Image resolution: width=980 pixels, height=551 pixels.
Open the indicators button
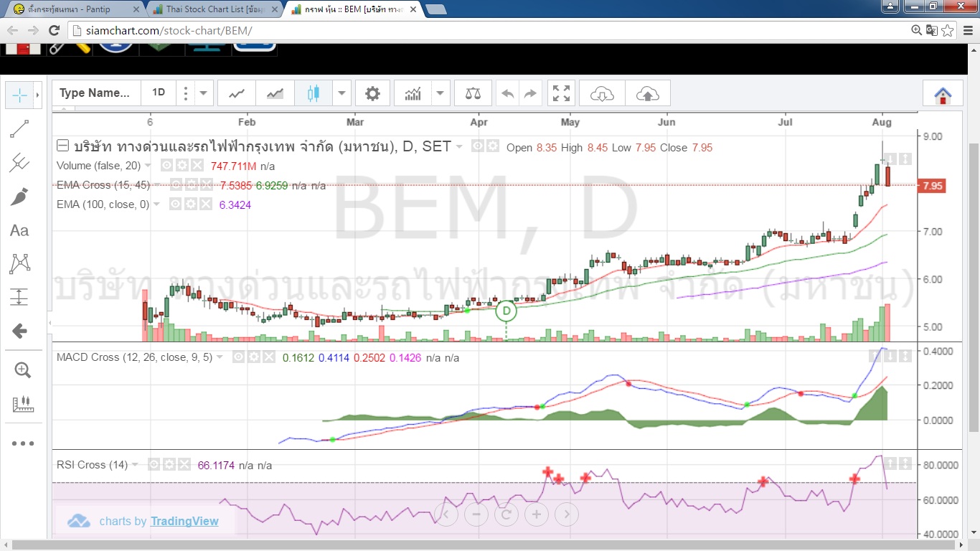coord(413,93)
